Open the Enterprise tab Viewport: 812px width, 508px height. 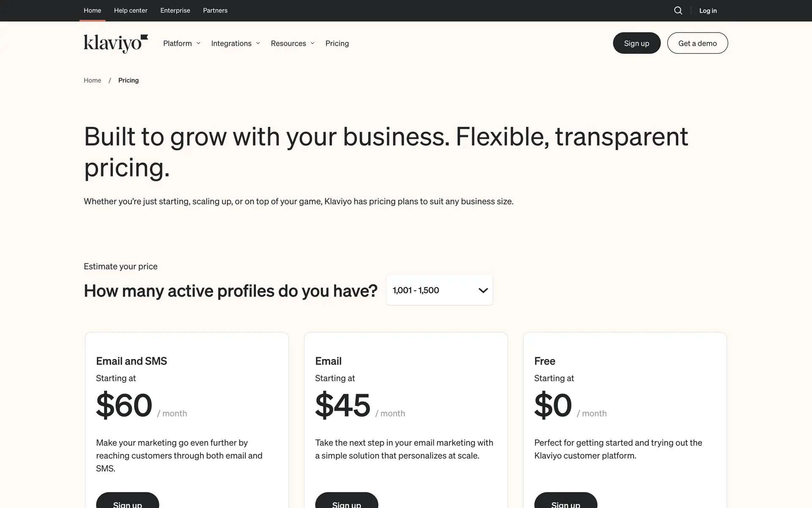(175, 11)
